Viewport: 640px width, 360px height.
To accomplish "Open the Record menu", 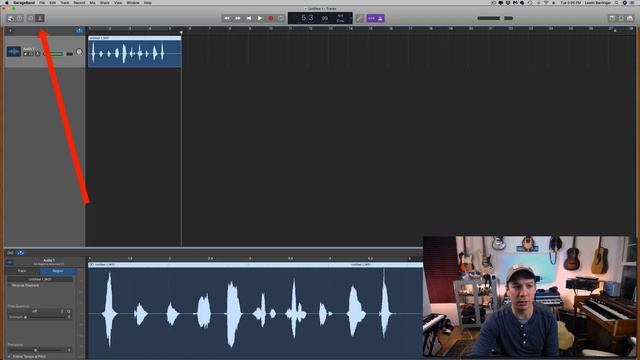I will click(x=79, y=3).
